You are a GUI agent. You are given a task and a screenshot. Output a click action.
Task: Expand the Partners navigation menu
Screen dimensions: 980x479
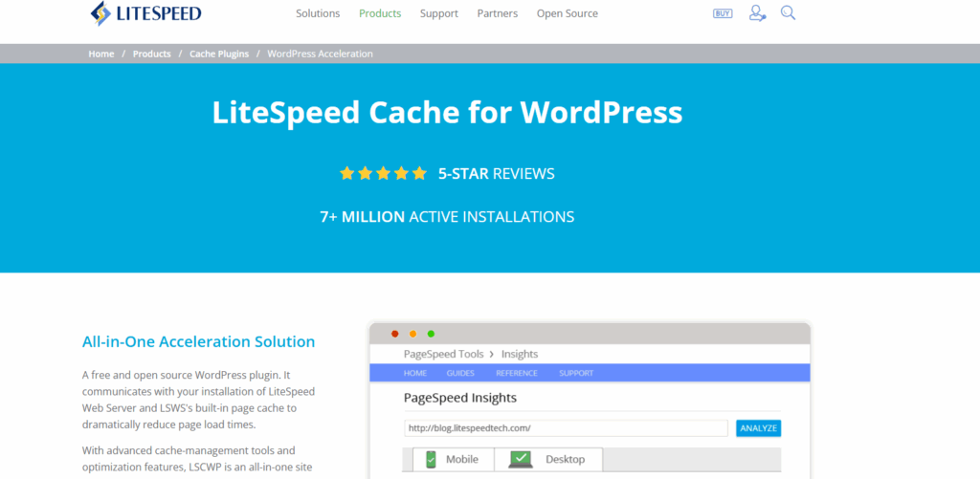[x=497, y=13]
